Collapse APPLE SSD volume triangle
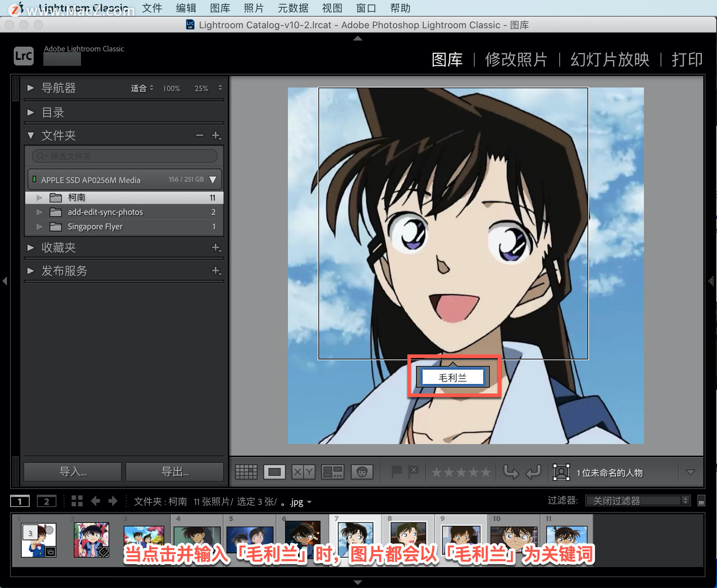This screenshot has height=588, width=717. tap(213, 180)
